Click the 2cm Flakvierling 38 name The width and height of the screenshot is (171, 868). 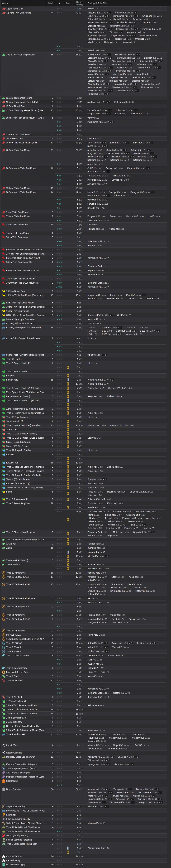16,718
